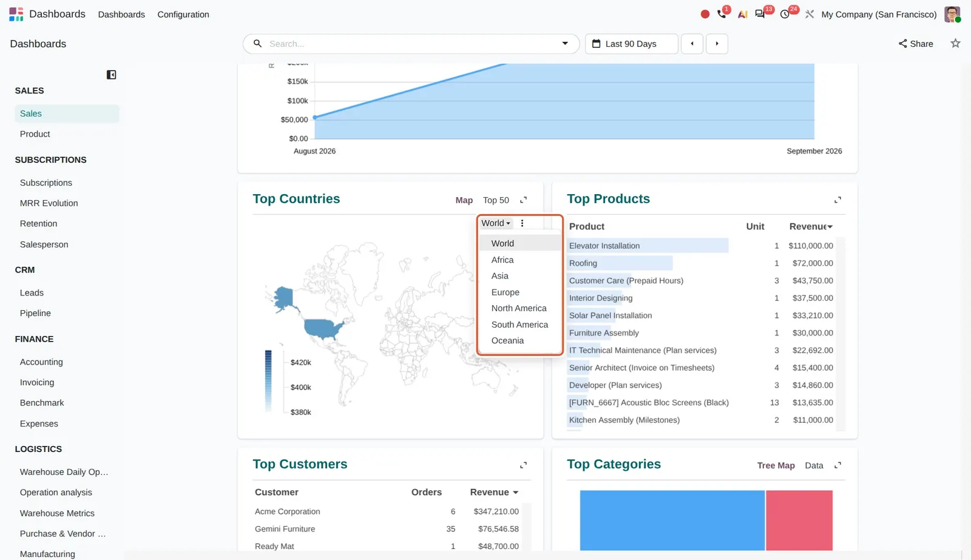This screenshot has width=971, height=560.
Task: Open the Last 90 Days date filter
Action: click(631, 44)
